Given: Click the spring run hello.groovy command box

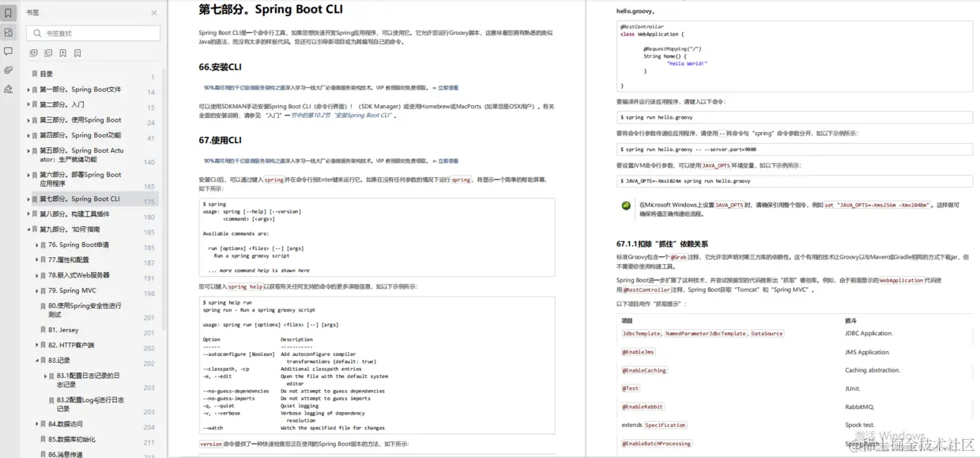Looking at the screenshot, I should pyautogui.click(x=794, y=117).
